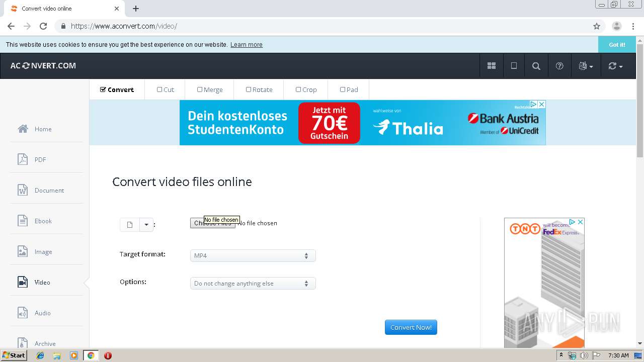
Task: View site lock security info
Action: point(63,26)
